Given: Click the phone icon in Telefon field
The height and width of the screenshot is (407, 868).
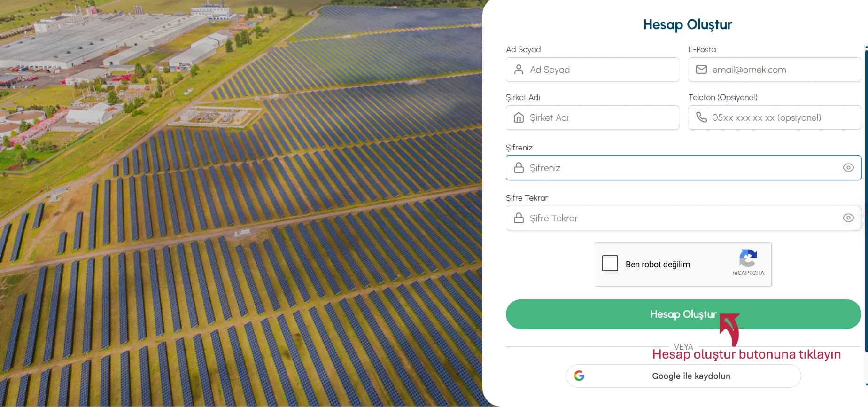Looking at the screenshot, I should (701, 117).
